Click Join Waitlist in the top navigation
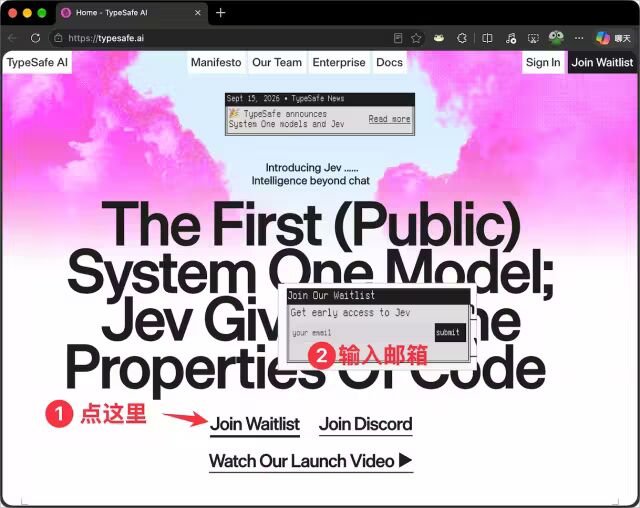This screenshot has width=640, height=508. 602,62
